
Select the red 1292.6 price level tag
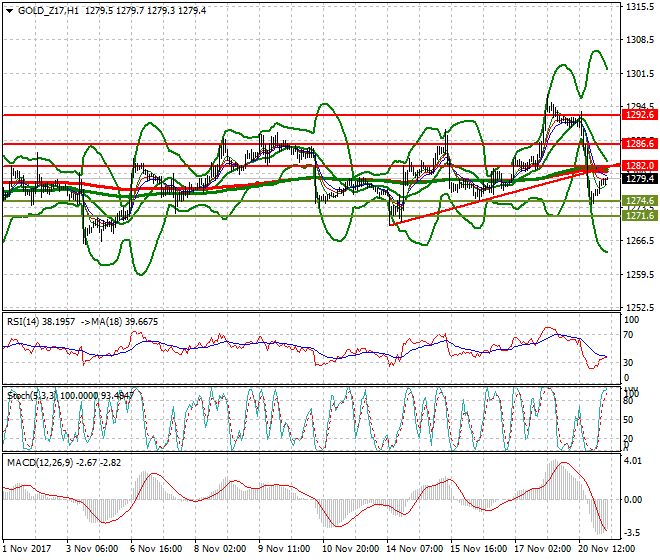coord(638,115)
